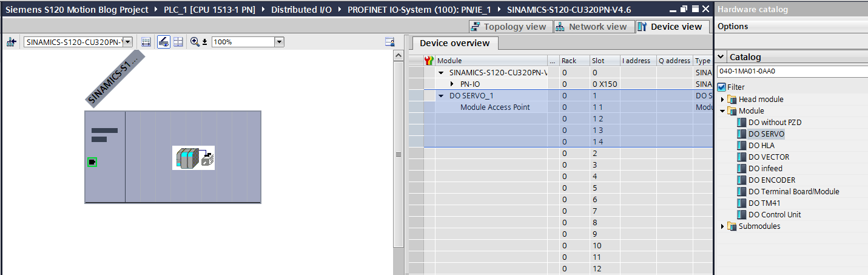The height and width of the screenshot is (275, 868).
Task: Click the DO TM41 module icon
Action: (741, 203)
